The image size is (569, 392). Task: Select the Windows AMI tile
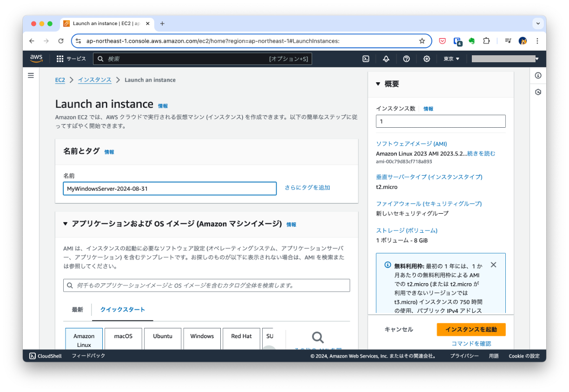tap(202, 339)
